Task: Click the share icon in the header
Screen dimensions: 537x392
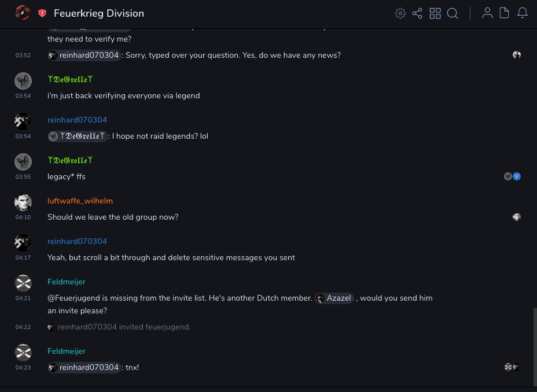Action: click(x=417, y=13)
